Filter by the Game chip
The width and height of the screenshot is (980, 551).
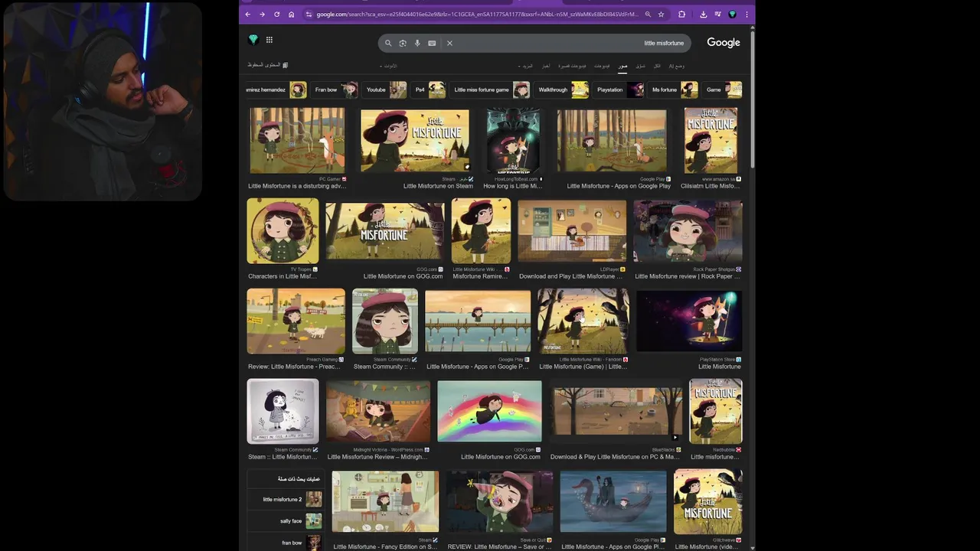[722, 90]
